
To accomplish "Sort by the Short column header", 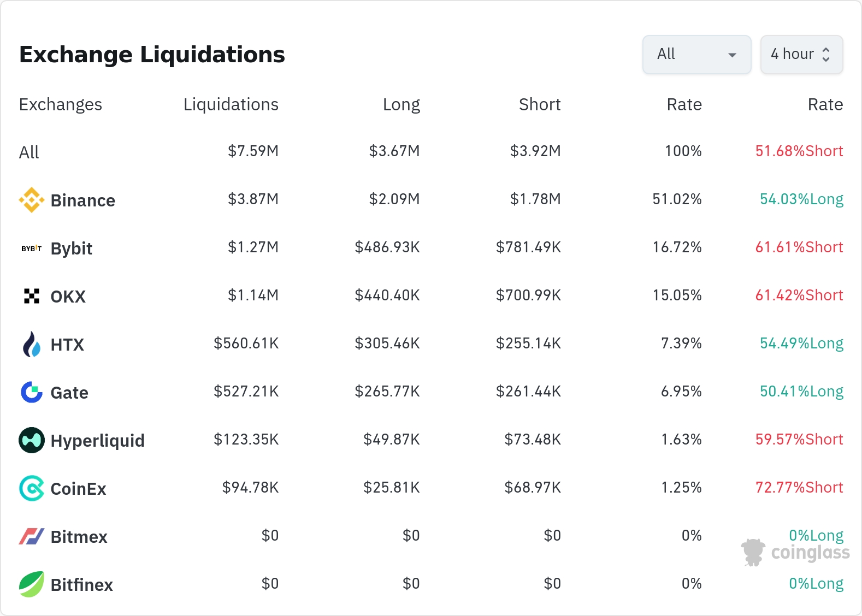I will point(539,104).
